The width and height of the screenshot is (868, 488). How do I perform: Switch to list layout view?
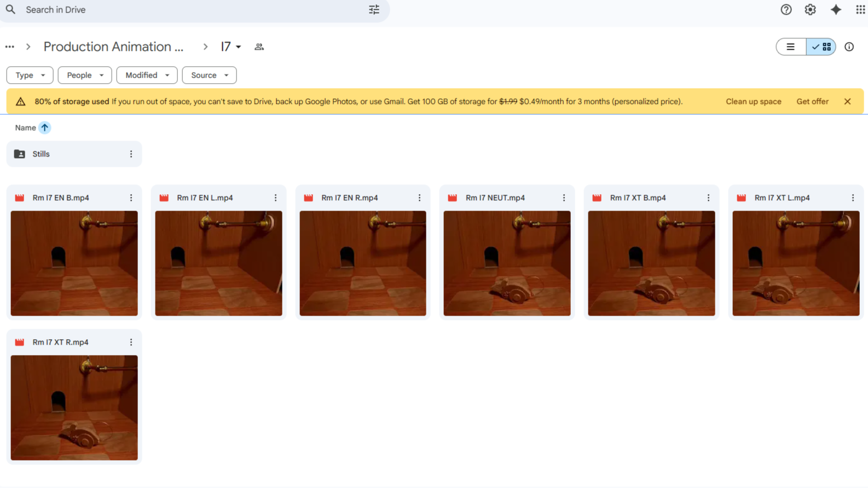tap(791, 47)
